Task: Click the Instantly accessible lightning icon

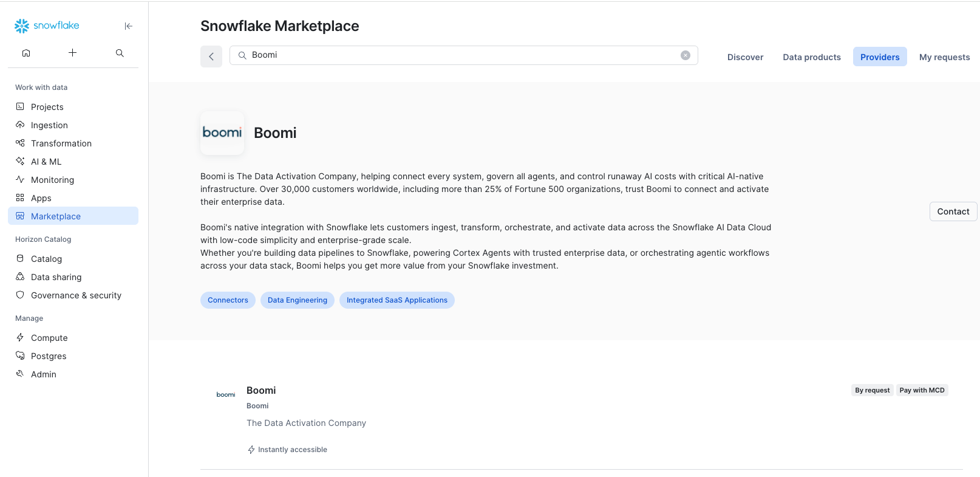Action: pos(251,450)
